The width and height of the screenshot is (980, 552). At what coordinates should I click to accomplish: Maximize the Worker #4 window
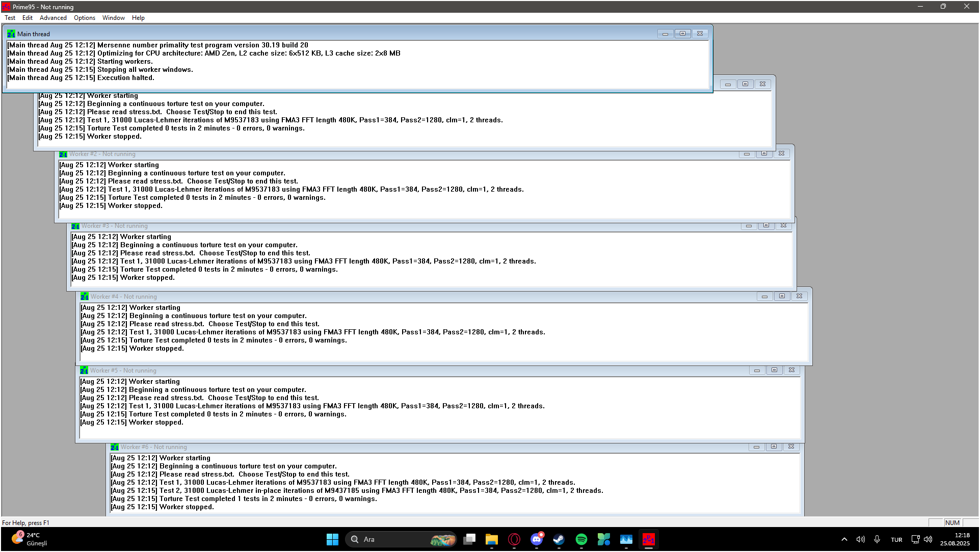[x=782, y=296]
